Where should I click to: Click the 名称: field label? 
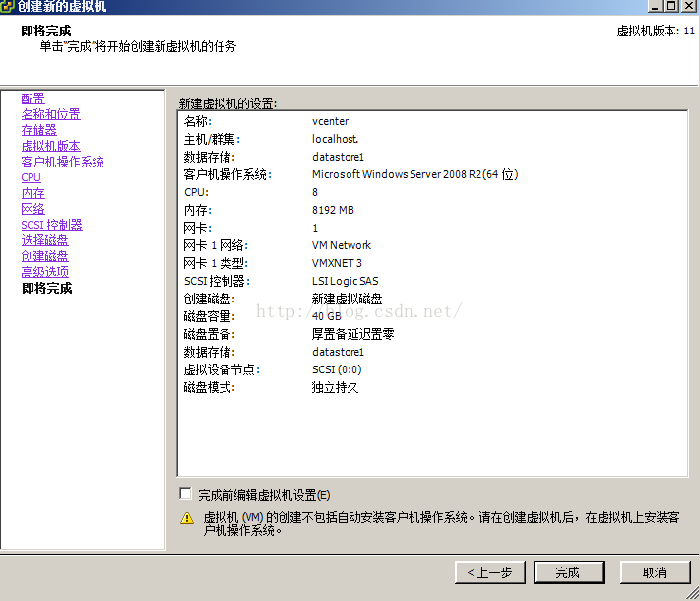pos(198,121)
